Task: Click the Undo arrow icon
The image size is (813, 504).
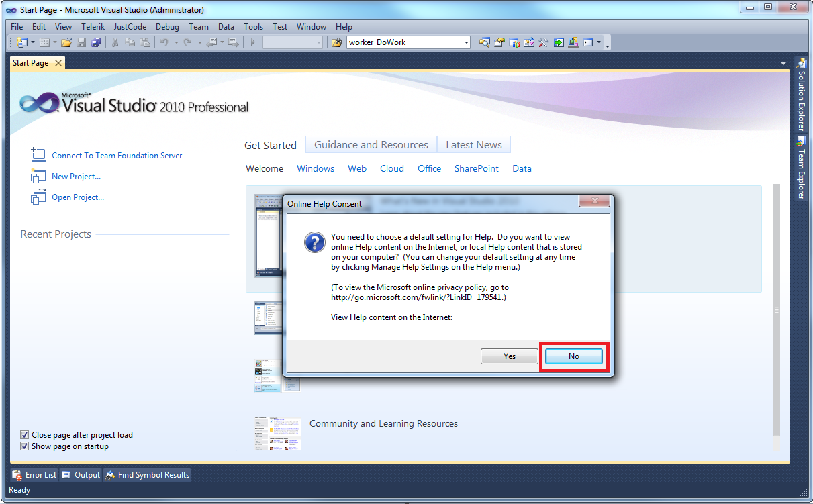Action: (164, 42)
